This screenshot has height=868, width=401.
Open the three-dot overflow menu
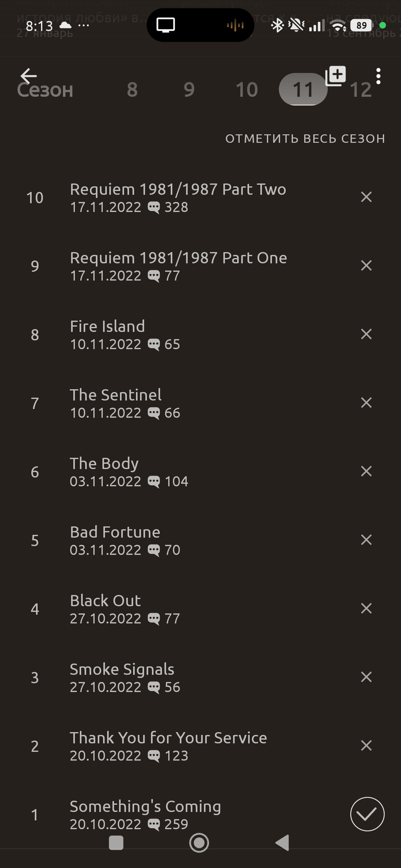click(x=378, y=76)
